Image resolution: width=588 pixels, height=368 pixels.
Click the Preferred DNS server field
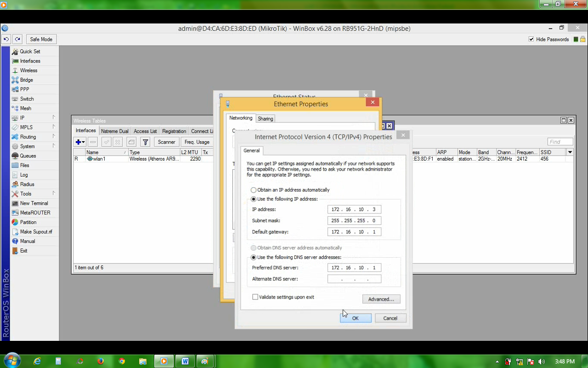point(354,268)
